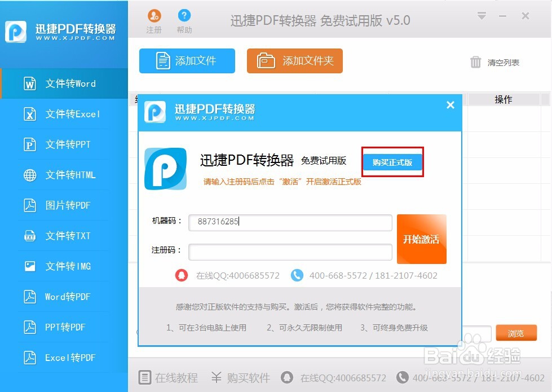Click the 开始激活 activate button

(x=421, y=239)
